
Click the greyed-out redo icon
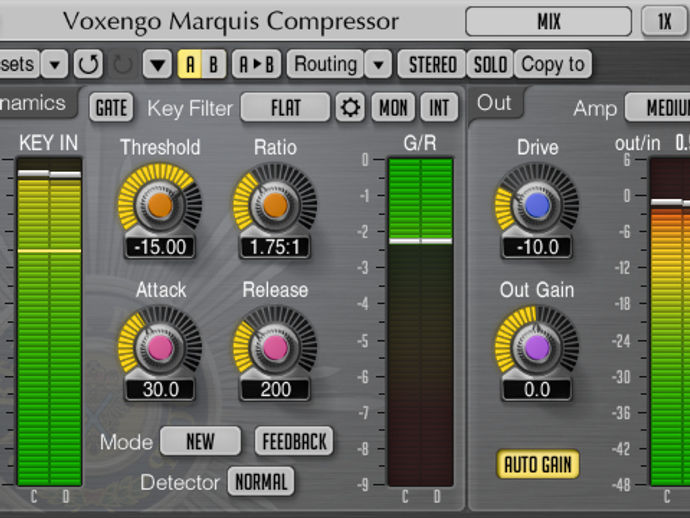[123, 64]
